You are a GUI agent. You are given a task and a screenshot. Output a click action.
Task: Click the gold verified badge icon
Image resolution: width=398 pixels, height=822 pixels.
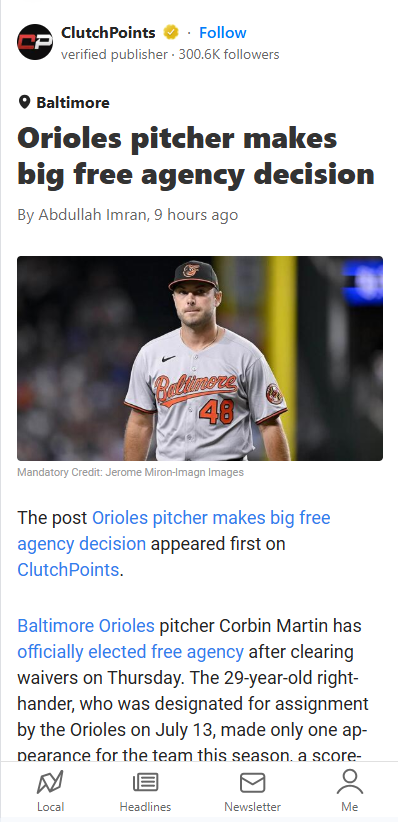[x=170, y=33]
